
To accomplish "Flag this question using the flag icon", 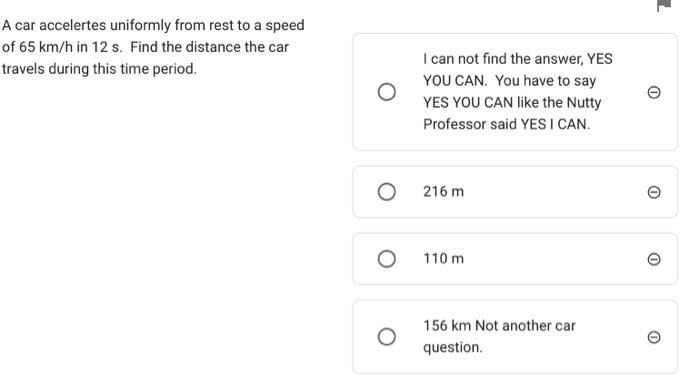I will coord(664,5).
